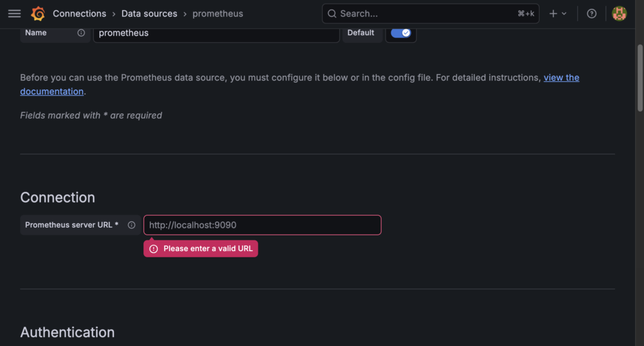Click info icon next to Prometheus server URL
Viewport: 644px width, 346px height.
131,225
